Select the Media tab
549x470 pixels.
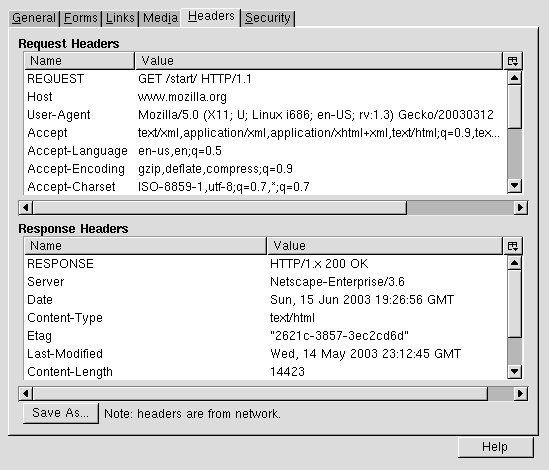pos(160,18)
